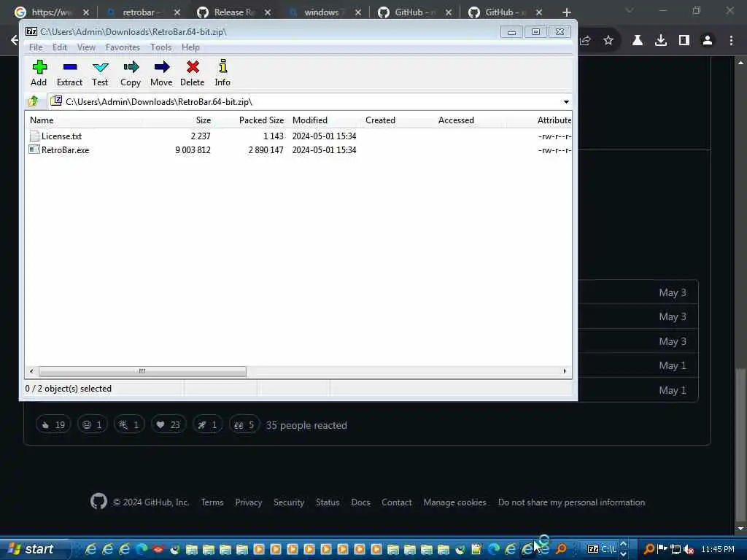This screenshot has width=747, height=560.
Task: Open the Tools menu
Action: [161, 47]
